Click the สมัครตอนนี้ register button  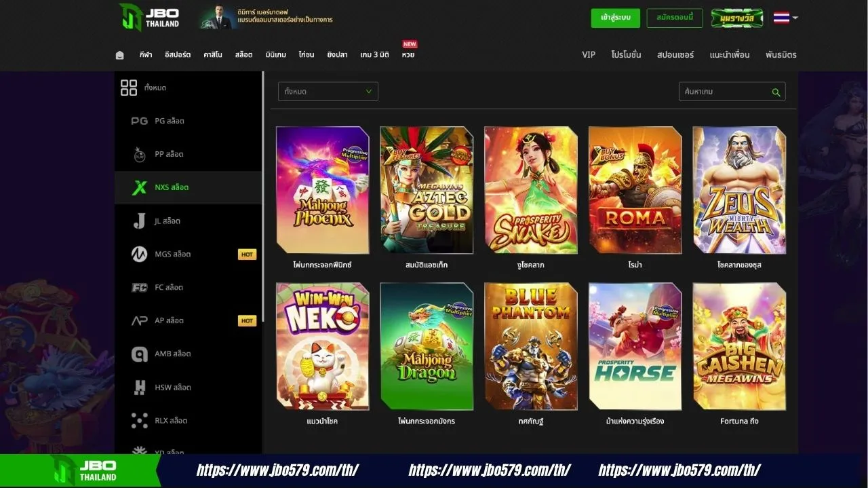tap(674, 18)
